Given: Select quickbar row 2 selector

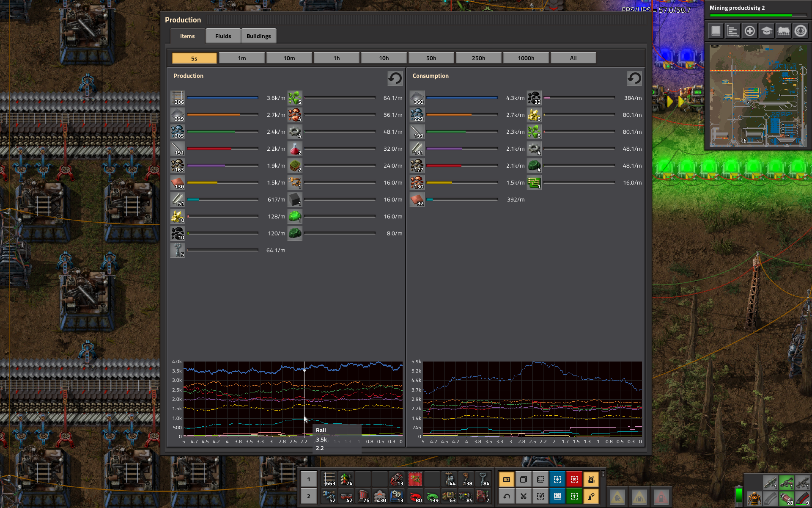Looking at the screenshot, I should [x=309, y=496].
